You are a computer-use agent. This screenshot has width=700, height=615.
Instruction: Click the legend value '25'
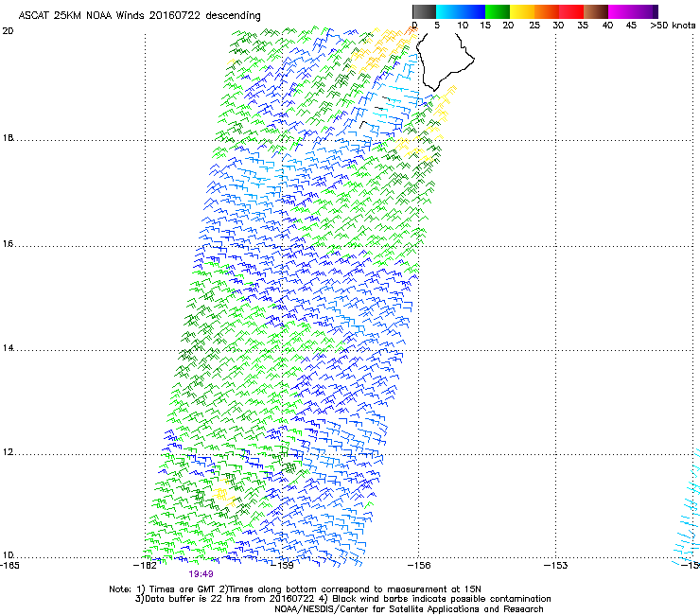click(534, 26)
